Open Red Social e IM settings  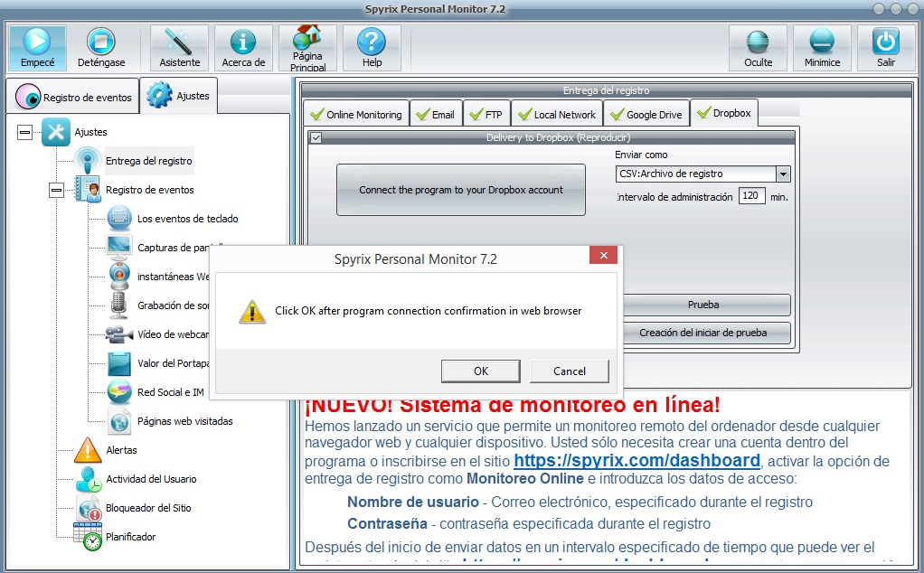click(170, 392)
